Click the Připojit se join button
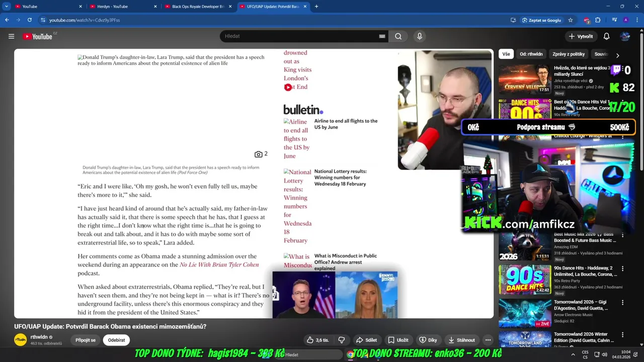The width and height of the screenshot is (644, 362). (x=86, y=340)
